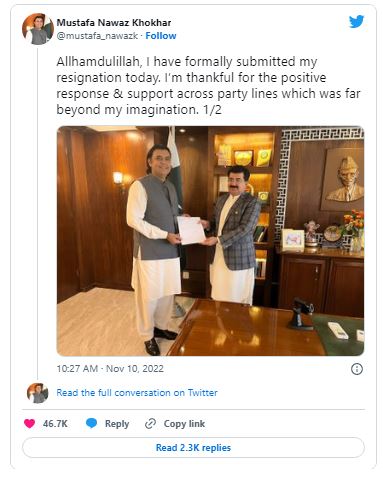Click the Reply label
Viewport: 383px width, 481px height.
(x=117, y=424)
